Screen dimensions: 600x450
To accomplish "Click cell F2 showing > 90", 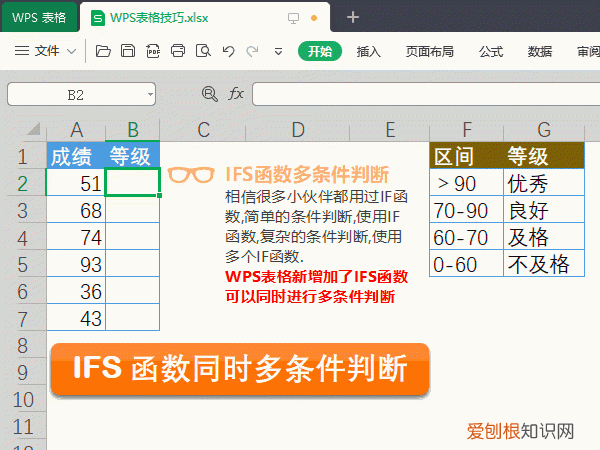I will coord(466,183).
